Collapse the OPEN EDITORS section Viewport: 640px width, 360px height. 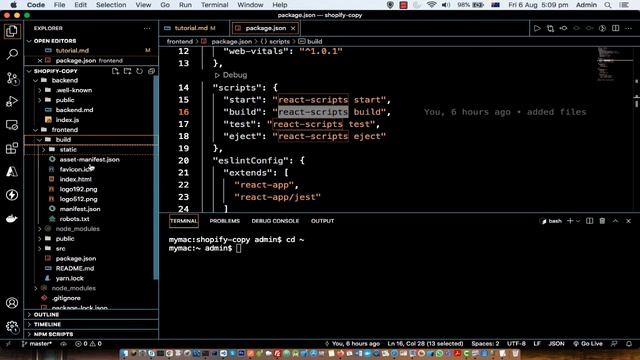[x=29, y=41]
